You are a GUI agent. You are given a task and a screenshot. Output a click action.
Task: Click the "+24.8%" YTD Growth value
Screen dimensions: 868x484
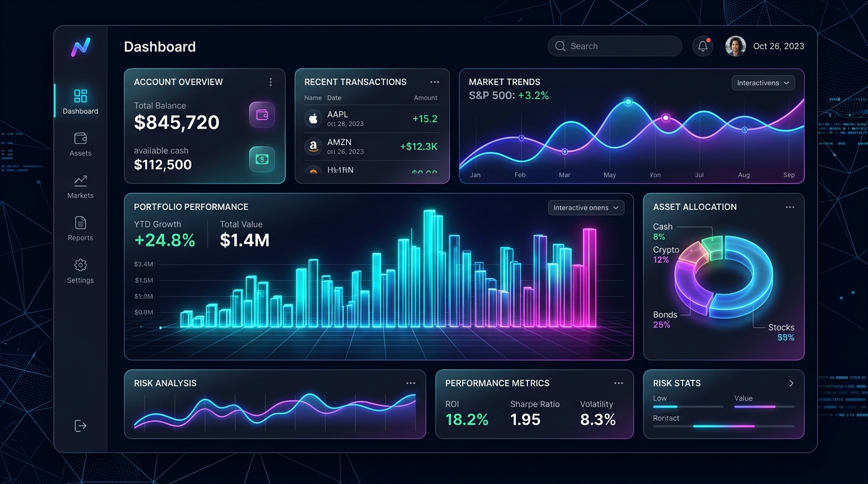click(x=165, y=240)
